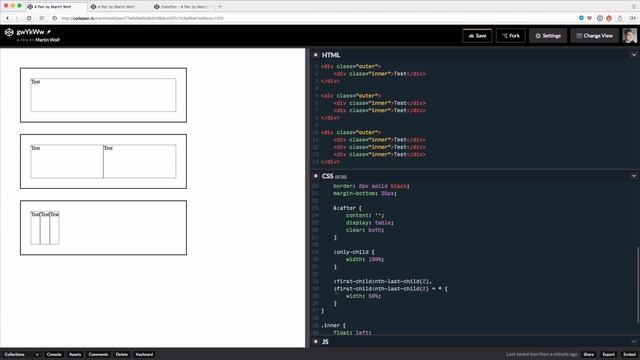Screen dimensions: 640x360
Task: Click '&:after {' line in CSS
Action: click(x=347, y=208)
